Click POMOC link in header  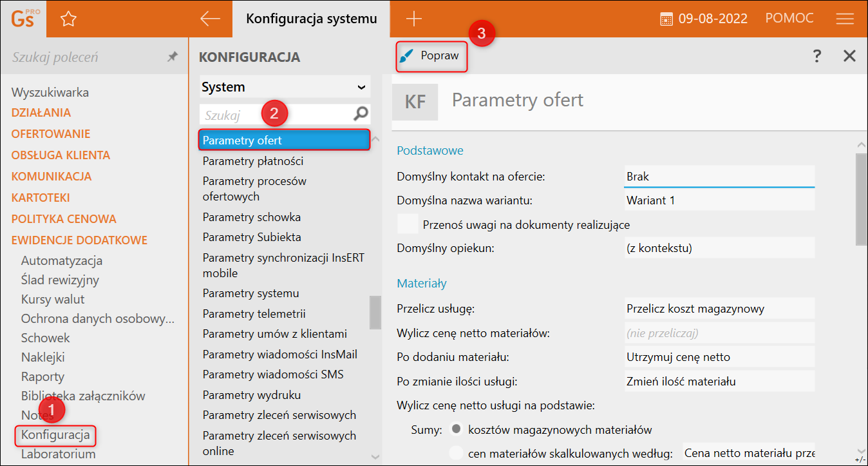(x=789, y=19)
